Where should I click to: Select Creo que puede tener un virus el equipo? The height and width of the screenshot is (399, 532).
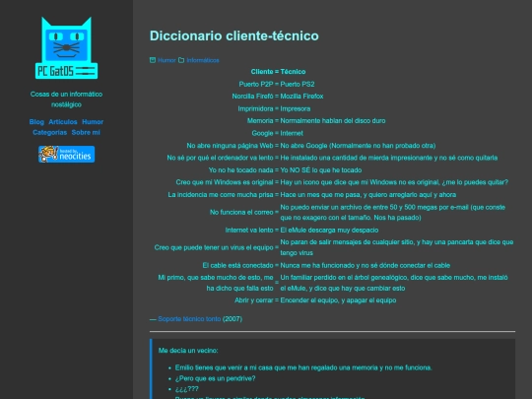pyautogui.click(x=214, y=247)
